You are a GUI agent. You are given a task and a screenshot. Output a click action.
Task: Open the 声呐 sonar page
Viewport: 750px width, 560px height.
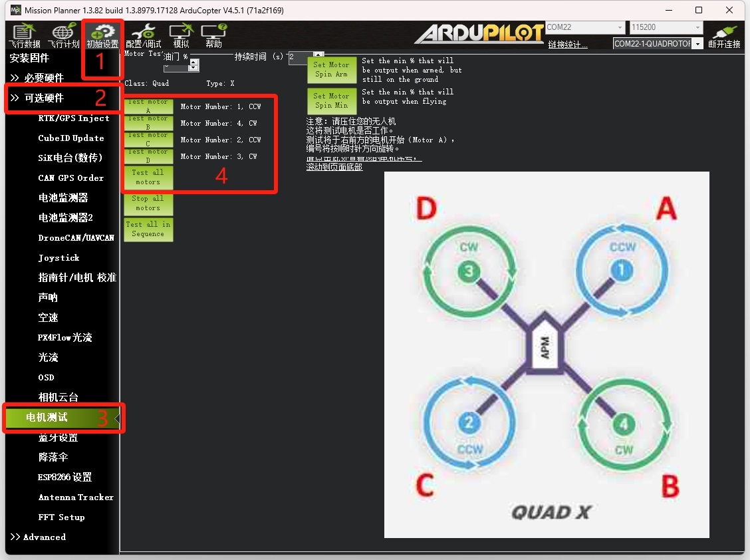coord(48,298)
